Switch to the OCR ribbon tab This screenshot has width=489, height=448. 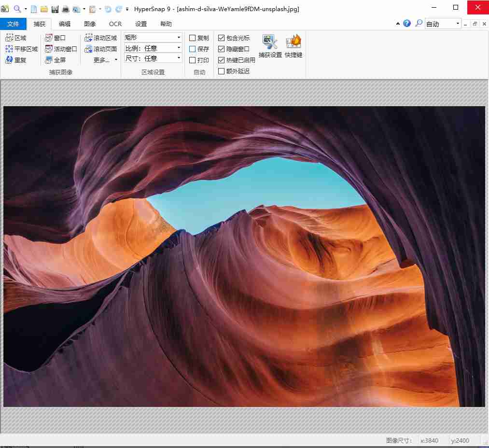coord(115,24)
